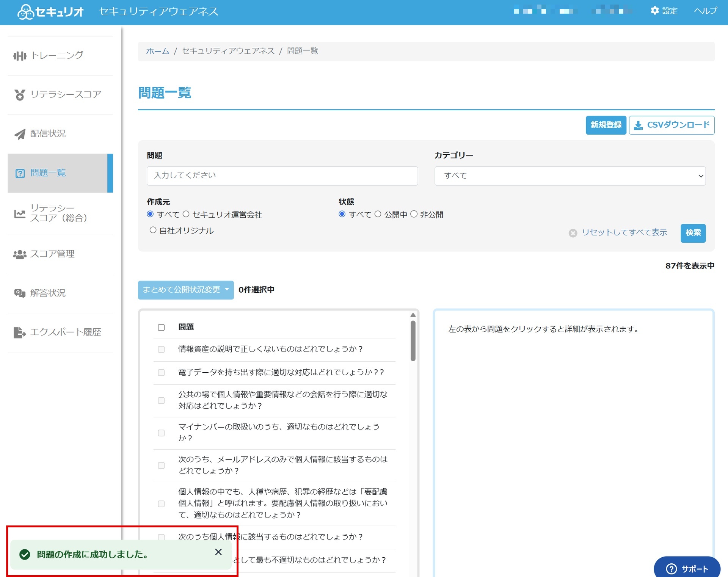728x577 pixels.
Task: Open エクスポート履歴 in the sidebar
Action: tap(60, 332)
